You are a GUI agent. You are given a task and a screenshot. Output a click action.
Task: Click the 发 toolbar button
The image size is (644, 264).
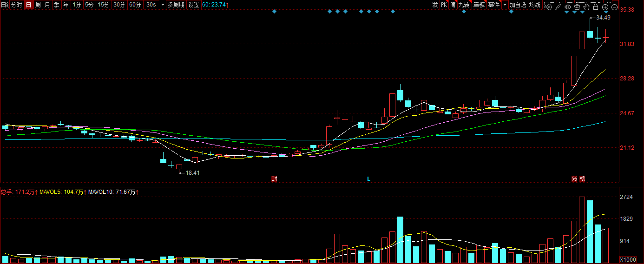[435, 5]
